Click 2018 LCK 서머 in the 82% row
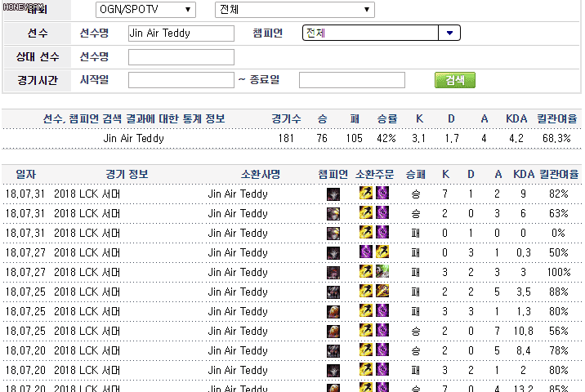 point(87,194)
